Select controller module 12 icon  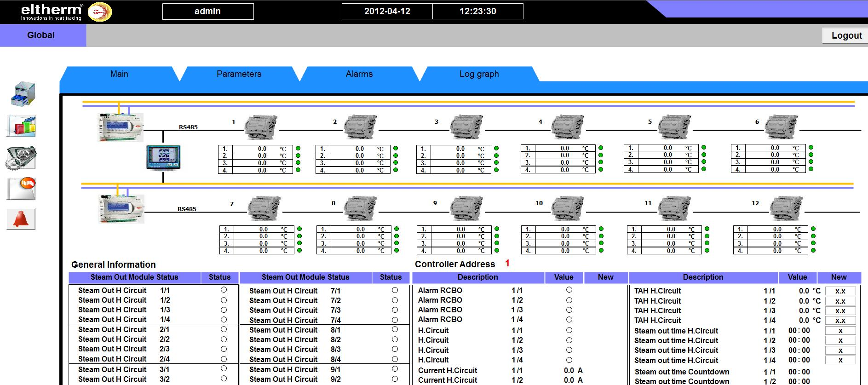coord(787,208)
